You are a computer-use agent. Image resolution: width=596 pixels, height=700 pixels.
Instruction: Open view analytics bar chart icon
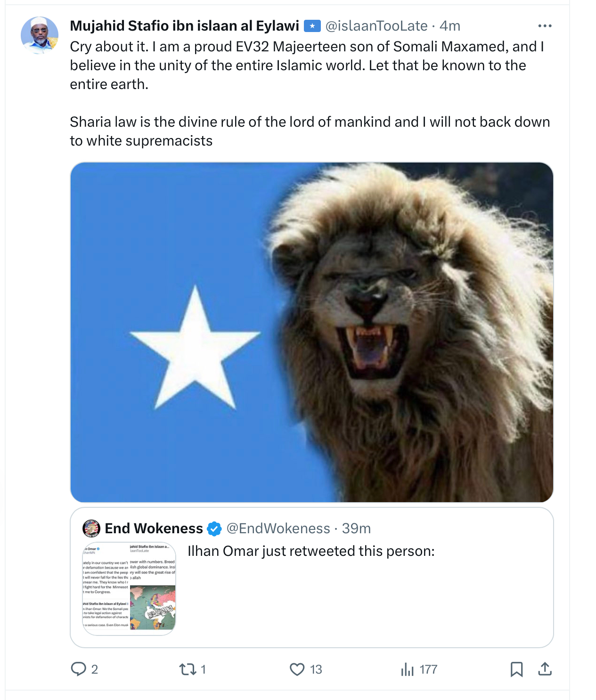(407, 669)
